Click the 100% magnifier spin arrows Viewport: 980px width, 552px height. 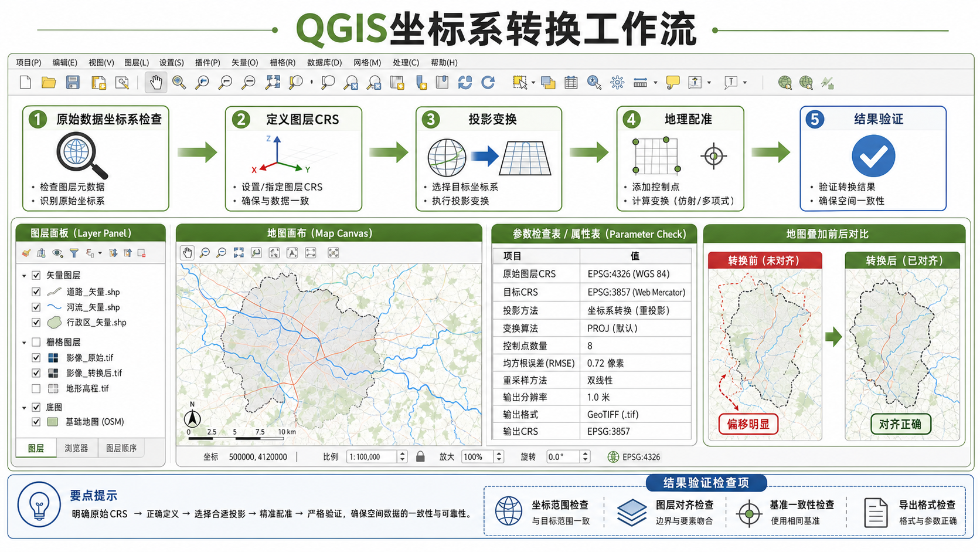tap(499, 456)
